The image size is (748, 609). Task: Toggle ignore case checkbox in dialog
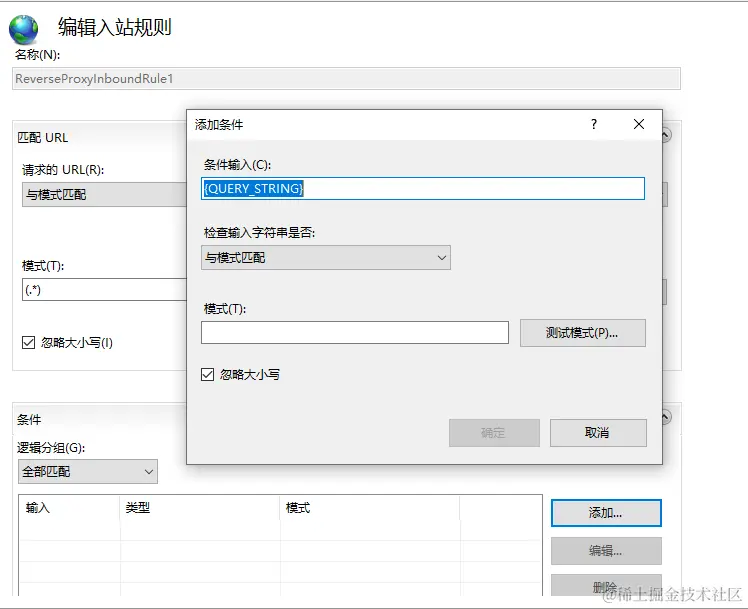[208, 374]
